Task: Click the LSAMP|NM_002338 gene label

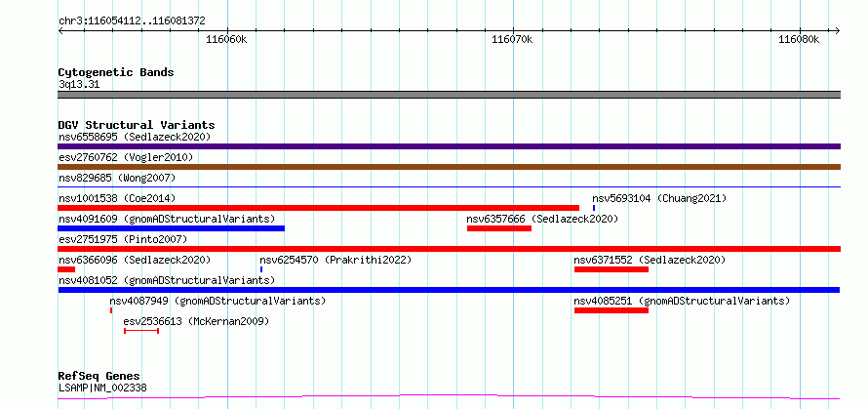Action: coord(102,388)
